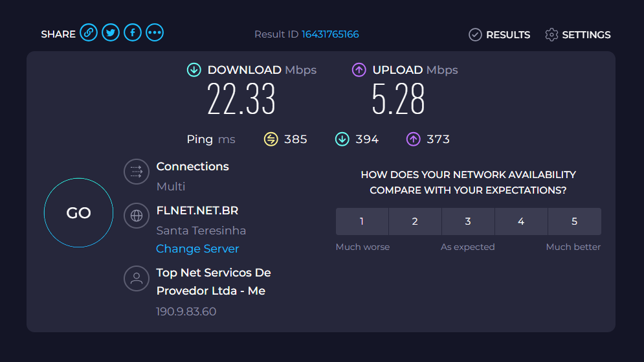Rate network availability as 1
644x362 pixels.
click(362, 221)
